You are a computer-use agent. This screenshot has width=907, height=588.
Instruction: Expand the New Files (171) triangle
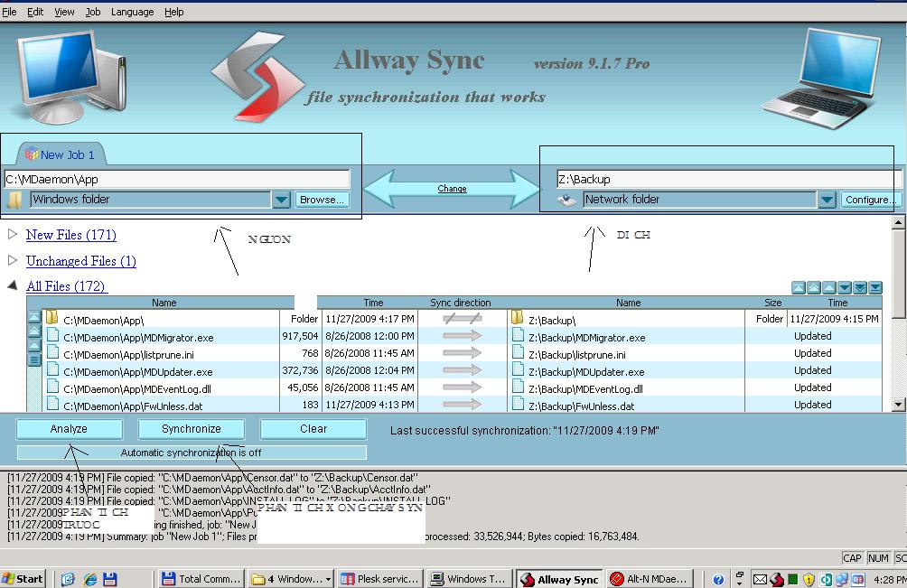point(12,234)
